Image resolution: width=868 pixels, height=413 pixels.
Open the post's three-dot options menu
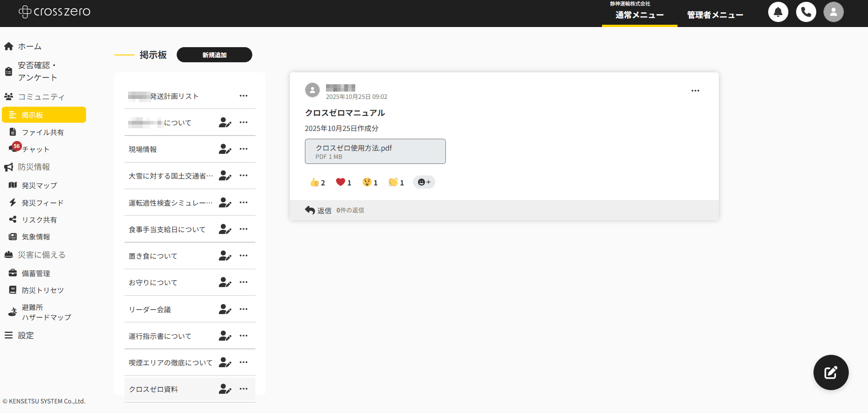695,91
